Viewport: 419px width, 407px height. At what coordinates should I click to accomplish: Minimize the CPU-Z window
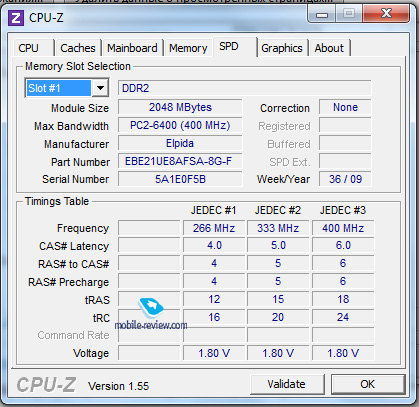click(322, 15)
